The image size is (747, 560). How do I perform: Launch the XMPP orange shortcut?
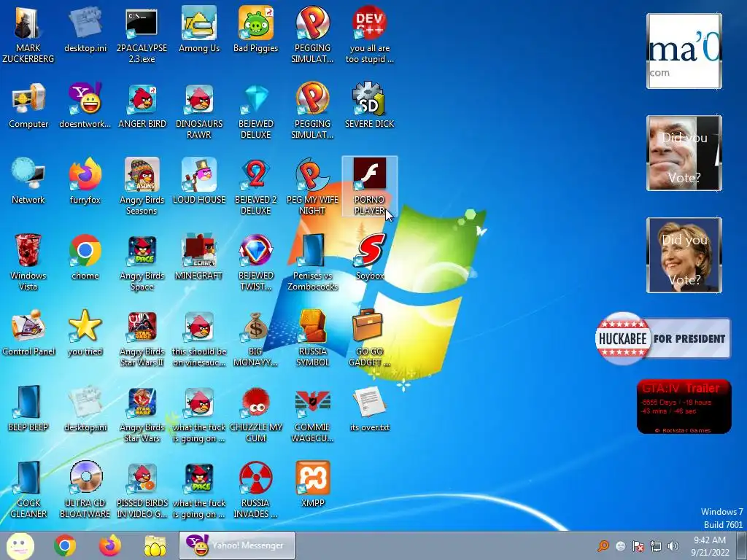pos(312,484)
